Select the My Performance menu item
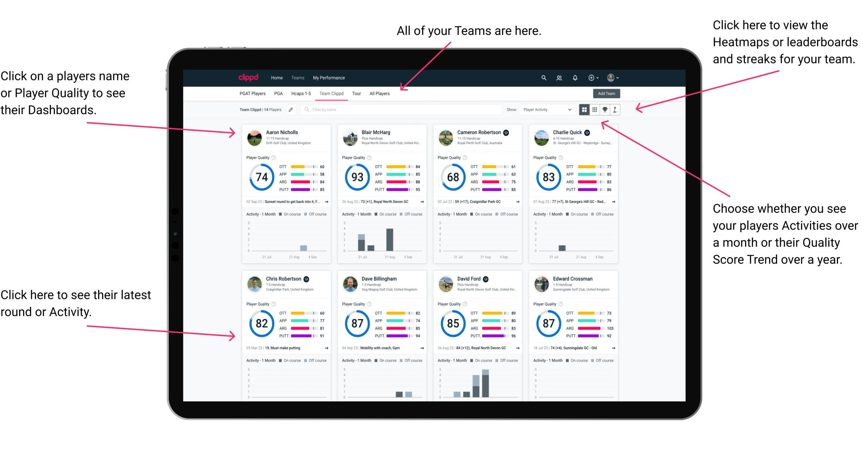 [x=329, y=78]
